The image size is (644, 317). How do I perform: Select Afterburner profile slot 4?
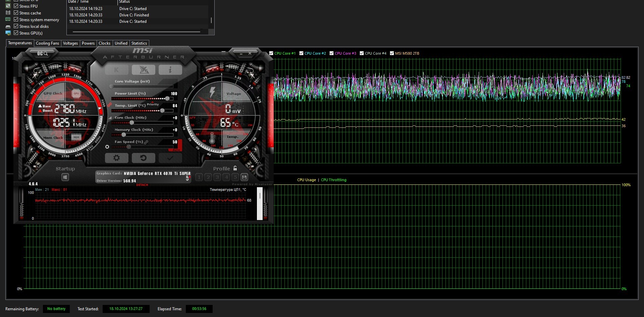pos(226,177)
